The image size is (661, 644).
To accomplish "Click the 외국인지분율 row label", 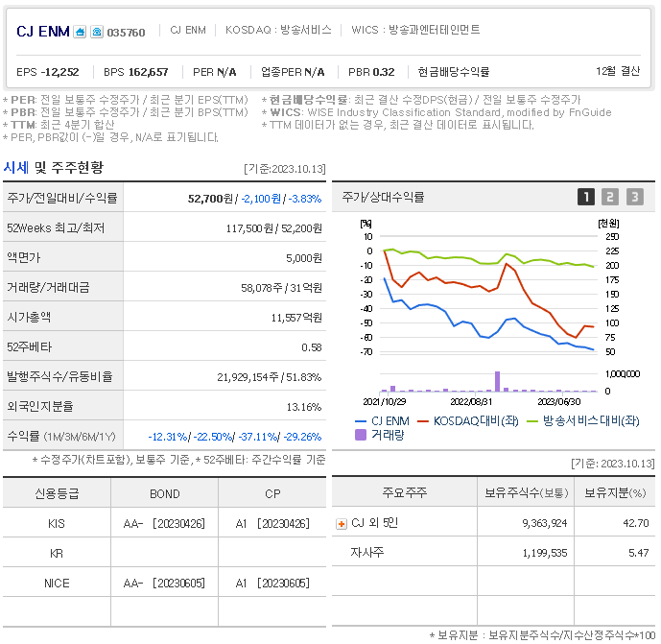I will pyautogui.click(x=40, y=407).
